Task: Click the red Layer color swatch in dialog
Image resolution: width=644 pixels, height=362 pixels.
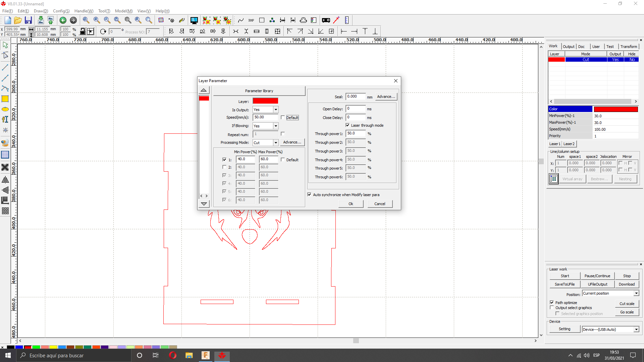Action: pyautogui.click(x=265, y=101)
